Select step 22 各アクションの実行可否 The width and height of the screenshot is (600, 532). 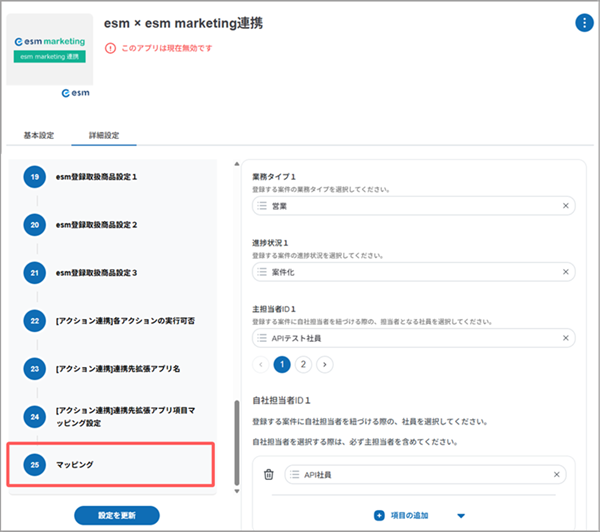tap(110, 321)
